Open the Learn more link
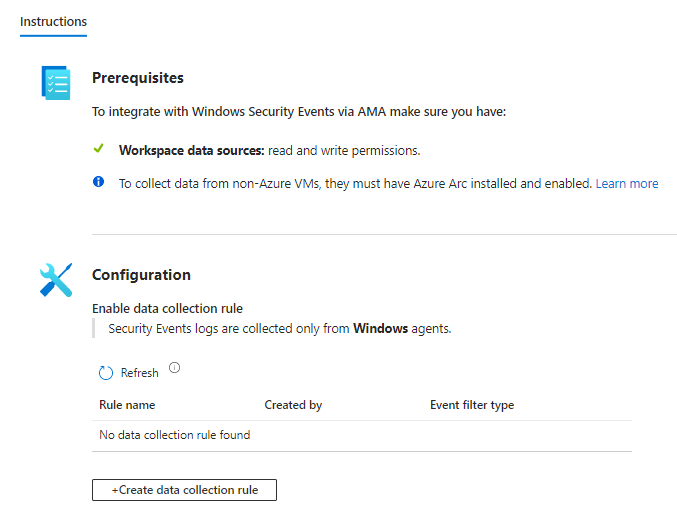Screen dimensions: 677x515 626,184
